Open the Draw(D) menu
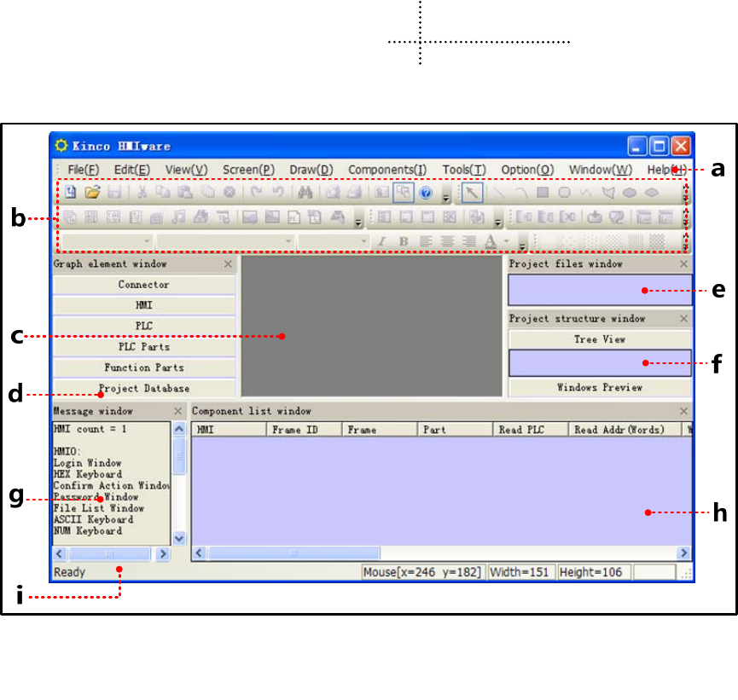Image resolution: width=738 pixels, height=700 pixels. (311, 170)
